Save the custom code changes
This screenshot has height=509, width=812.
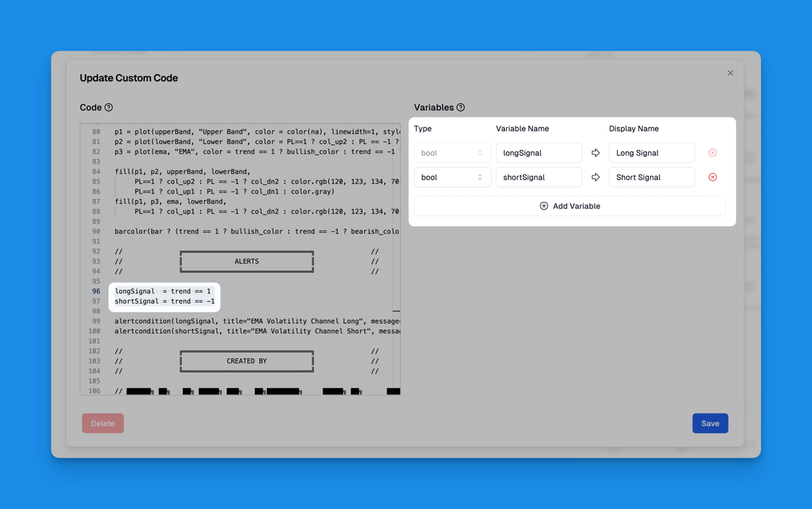click(710, 424)
